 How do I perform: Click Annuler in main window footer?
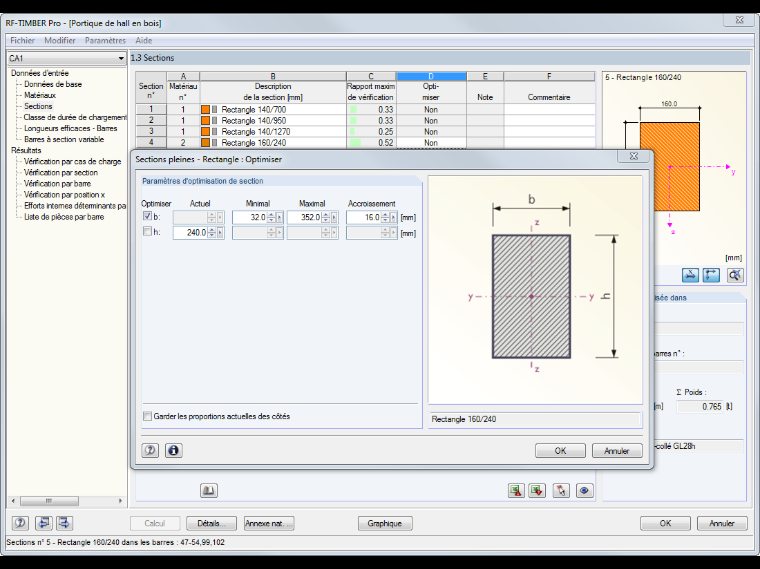(722, 523)
